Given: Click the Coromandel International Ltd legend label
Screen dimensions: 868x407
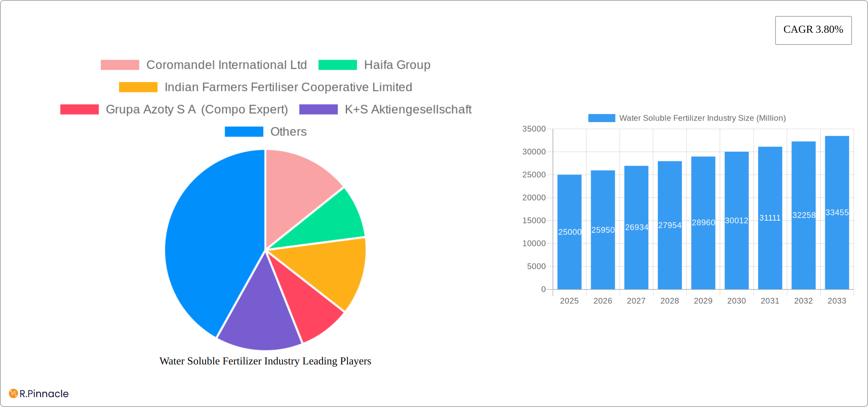Looking at the screenshot, I should [227, 65].
